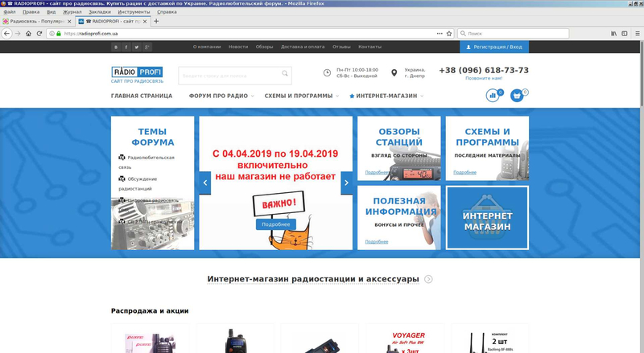Open the VK social icon
The height and width of the screenshot is (353, 644).
[116, 47]
